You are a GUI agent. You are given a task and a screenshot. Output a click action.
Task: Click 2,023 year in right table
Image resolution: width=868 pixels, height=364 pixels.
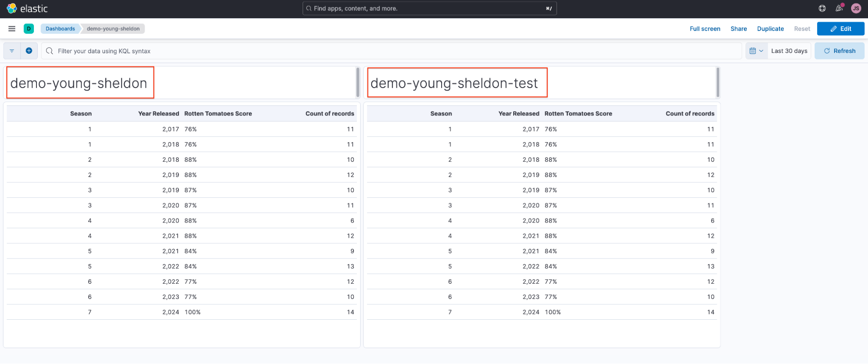[x=531, y=297]
